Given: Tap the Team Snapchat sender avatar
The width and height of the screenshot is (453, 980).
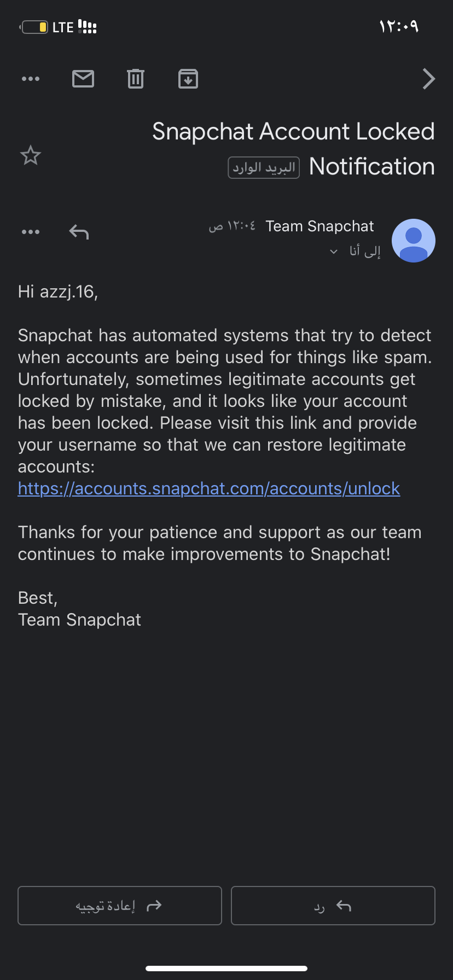Looking at the screenshot, I should [x=414, y=241].
